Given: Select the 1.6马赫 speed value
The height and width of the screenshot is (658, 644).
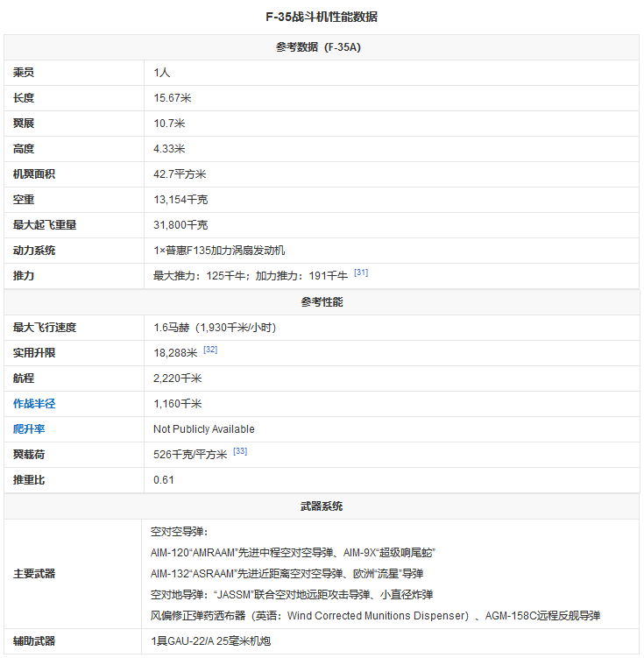Looking at the screenshot, I should click(x=172, y=328).
